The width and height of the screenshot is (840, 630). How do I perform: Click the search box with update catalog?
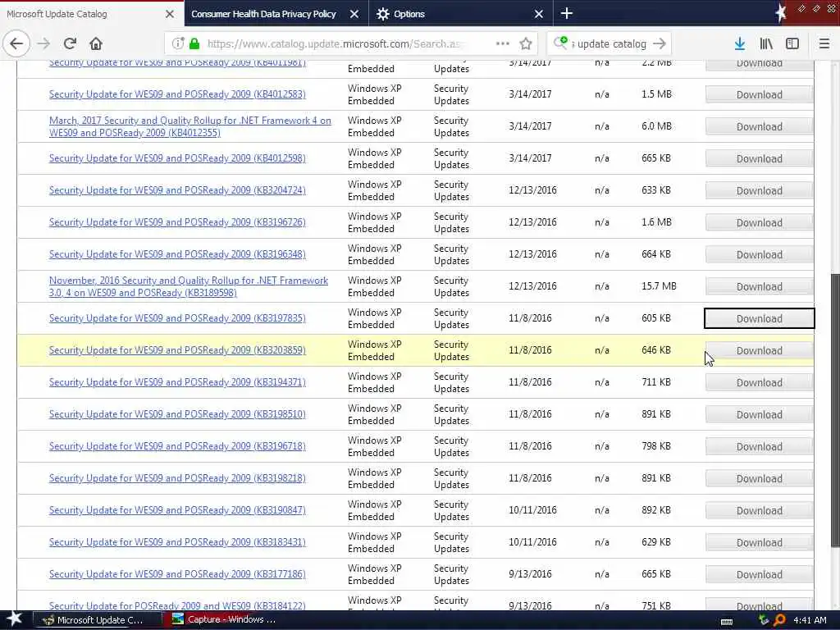(x=609, y=44)
